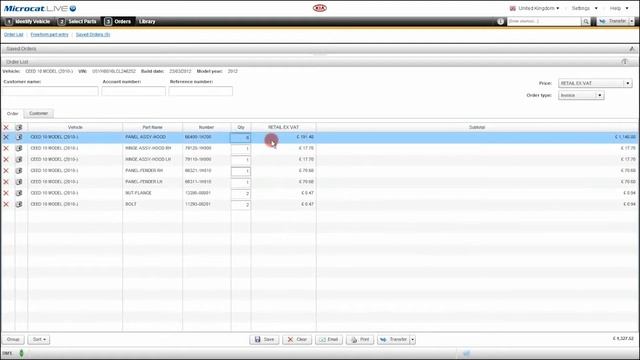
Task: Open details icon for PANEL-FENDER RH row
Action: (x=19, y=171)
